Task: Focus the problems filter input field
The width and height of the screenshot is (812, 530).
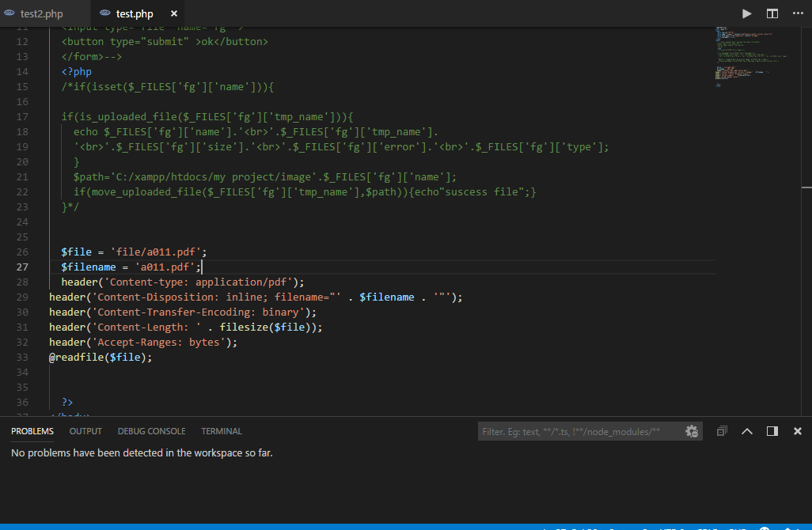Action: tap(580, 431)
